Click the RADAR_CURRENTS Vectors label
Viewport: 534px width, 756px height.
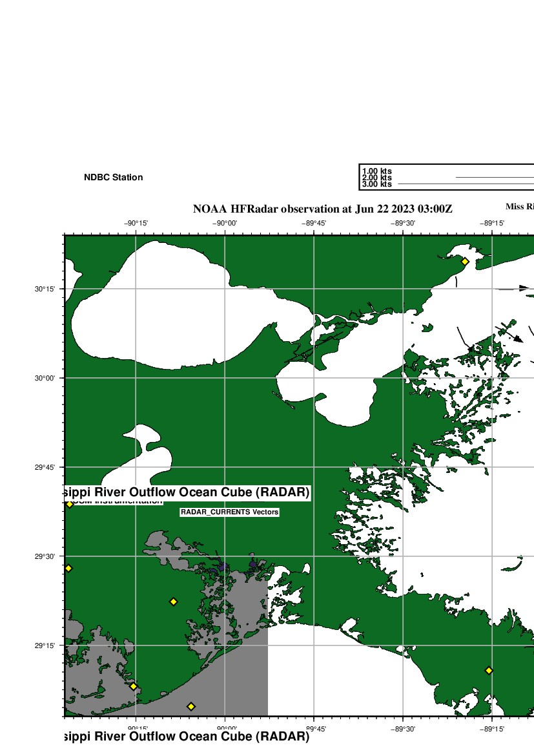(x=229, y=512)
